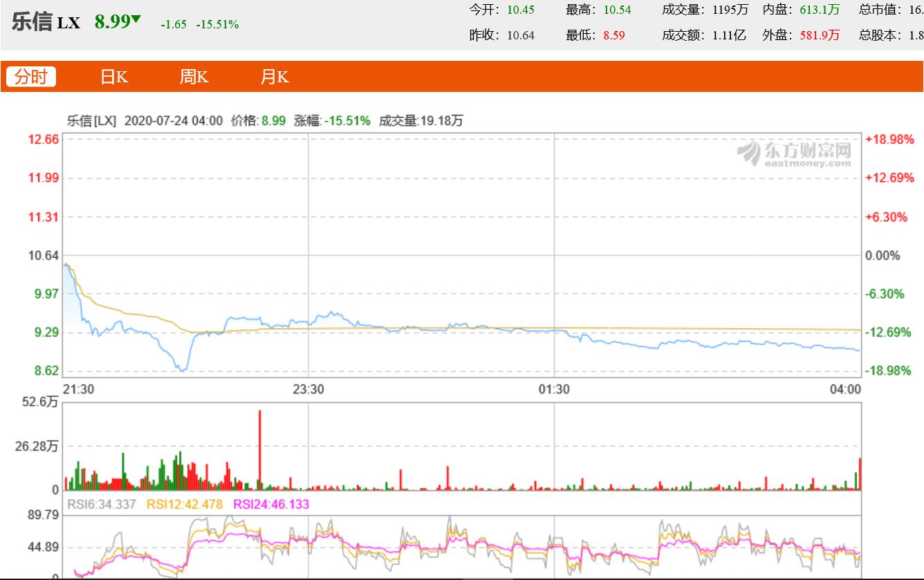Click the 8.62 bottom price axis label
Viewport: 924px width, 580px height.
(46, 371)
